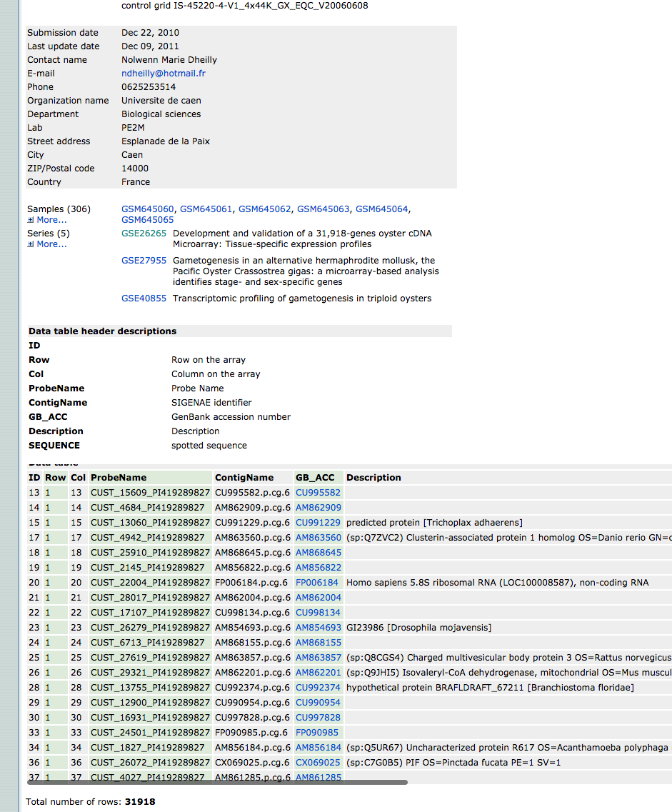Viewport: 672px width, 812px height.
Task: Open sample GSM645064
Action: [x=381, y=209]
